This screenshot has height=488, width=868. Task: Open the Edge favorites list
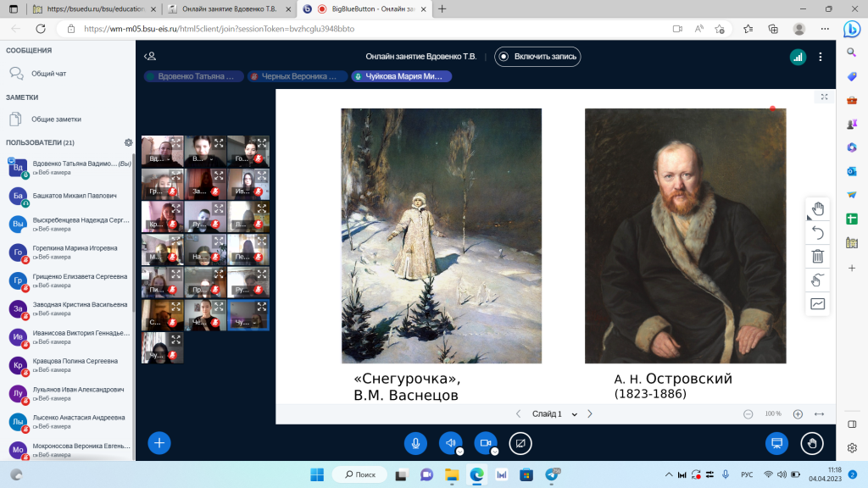tap(748, 29)
